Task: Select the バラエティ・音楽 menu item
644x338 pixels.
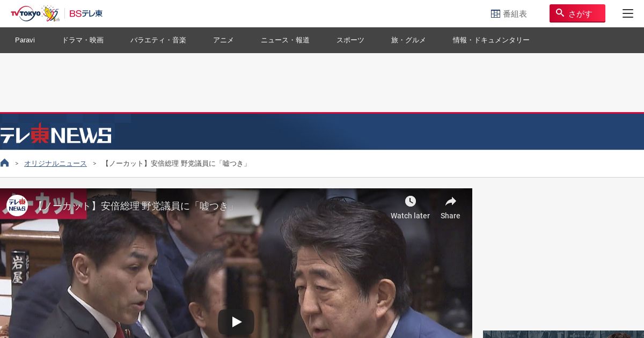Action: tap(158, 40)
